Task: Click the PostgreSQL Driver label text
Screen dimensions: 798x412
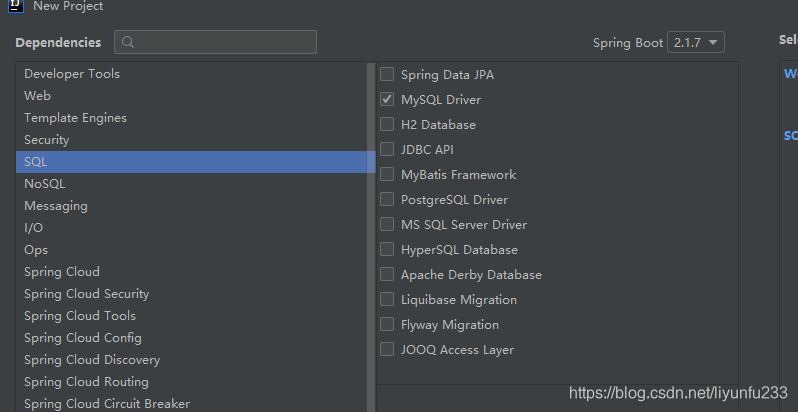Action: (454, 199)
